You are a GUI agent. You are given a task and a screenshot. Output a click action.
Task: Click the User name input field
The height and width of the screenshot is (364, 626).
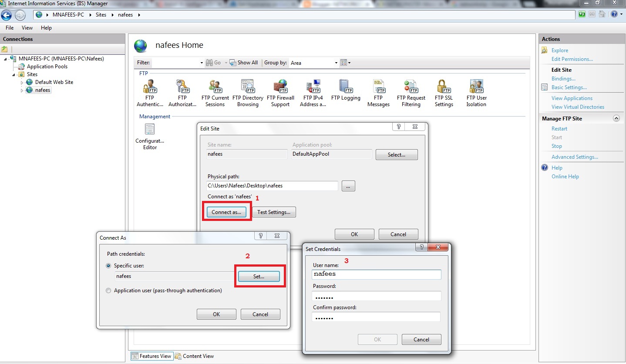[377, 274]
